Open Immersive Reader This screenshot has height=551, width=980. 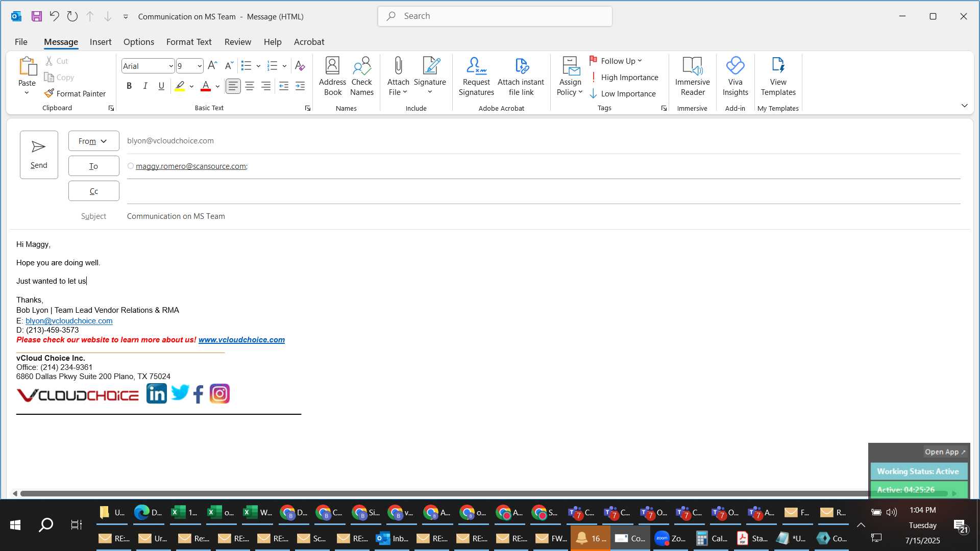[x=692, y=77]
